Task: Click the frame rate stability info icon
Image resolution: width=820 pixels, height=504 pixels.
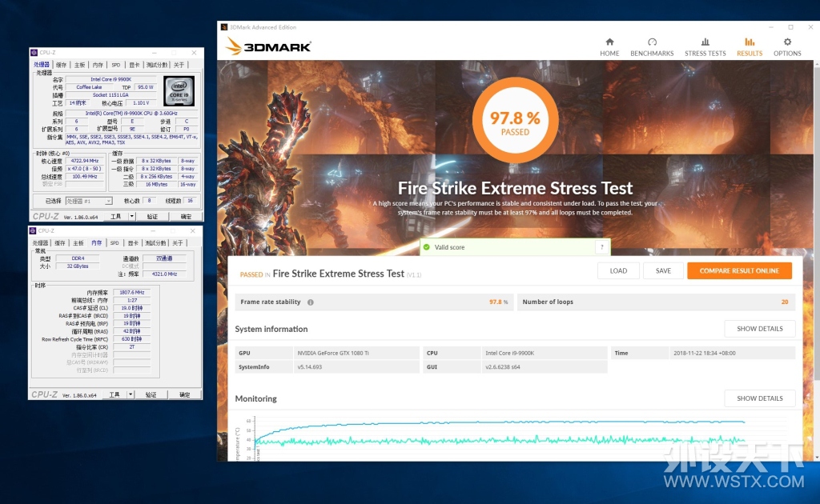Action: pos(310,302)
